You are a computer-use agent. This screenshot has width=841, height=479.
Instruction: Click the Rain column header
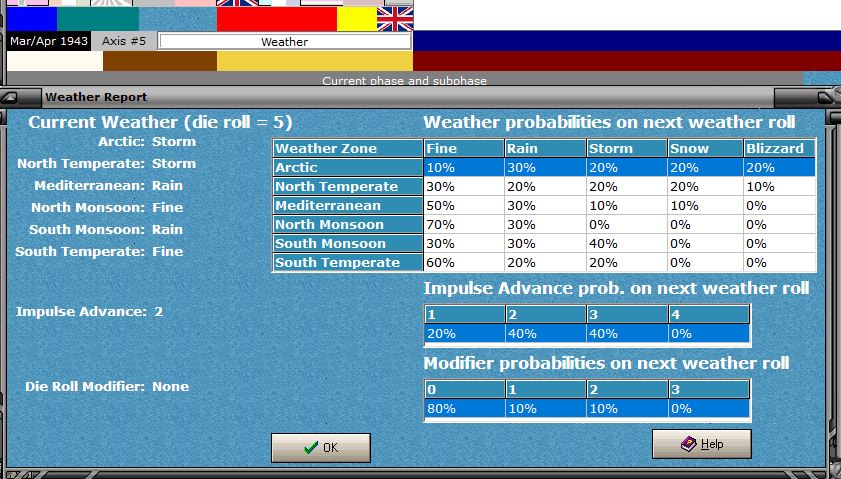545,148
